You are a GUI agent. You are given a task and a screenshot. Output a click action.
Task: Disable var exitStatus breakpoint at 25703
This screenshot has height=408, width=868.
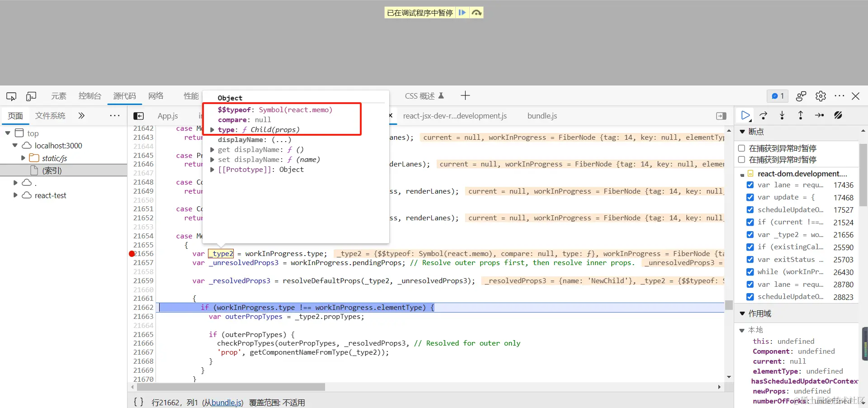coord(750,260)
